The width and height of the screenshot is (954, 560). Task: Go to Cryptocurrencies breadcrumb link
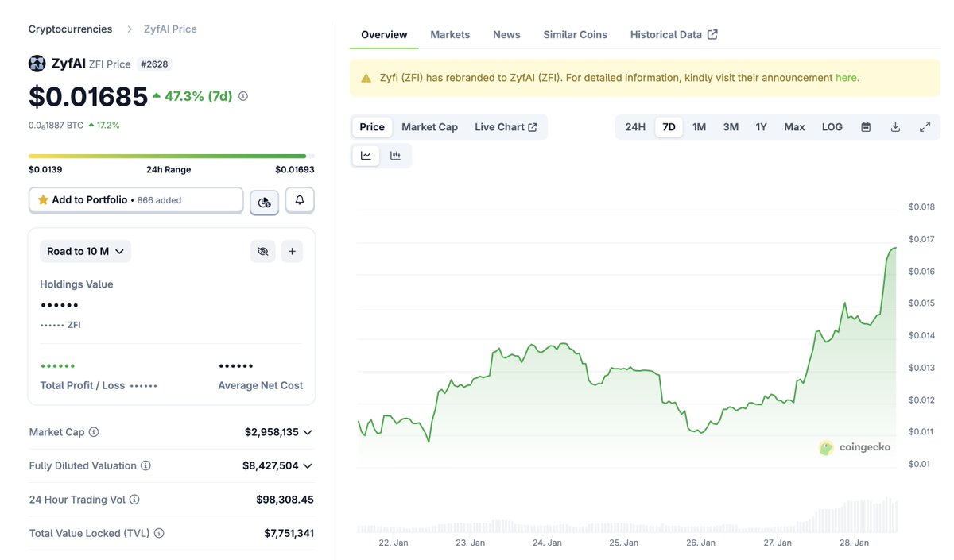pos(70,29)
